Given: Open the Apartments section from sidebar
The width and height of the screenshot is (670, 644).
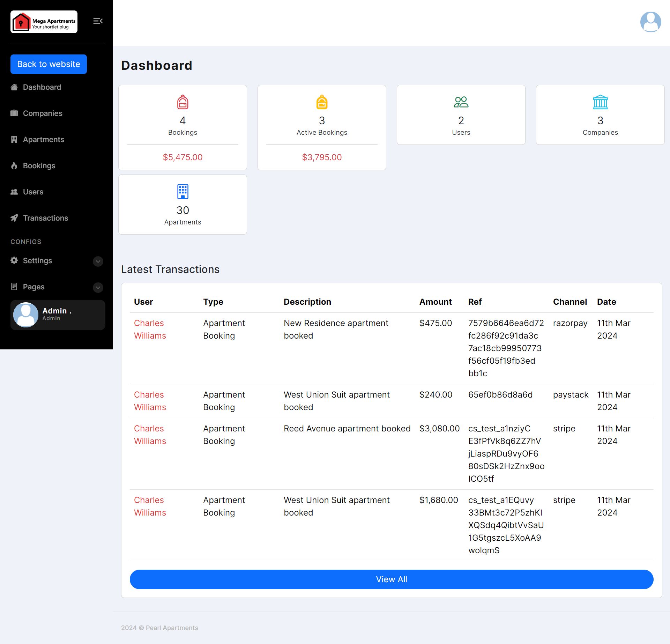Looking at the screenshot, I should coord(43,139).
